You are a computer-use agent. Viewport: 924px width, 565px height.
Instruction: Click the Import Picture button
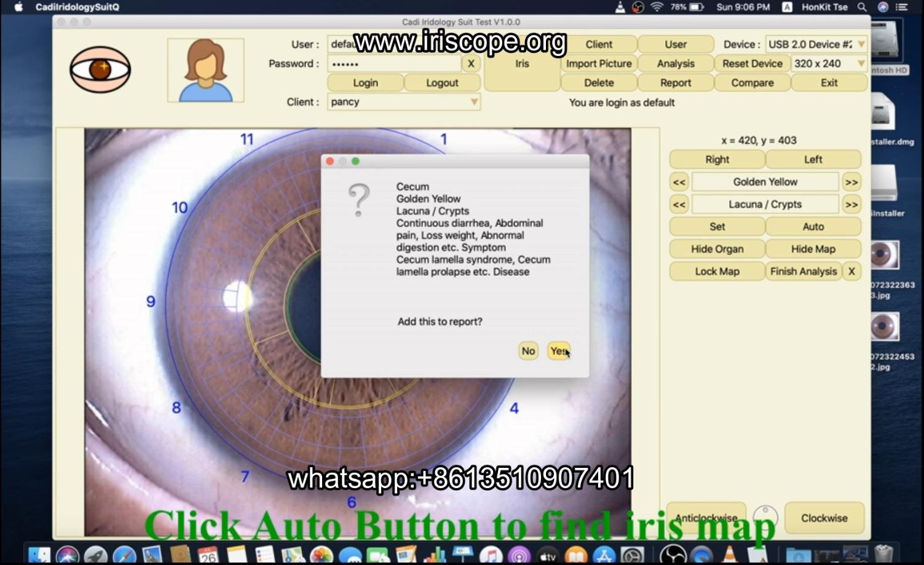(x=599, y=63)
